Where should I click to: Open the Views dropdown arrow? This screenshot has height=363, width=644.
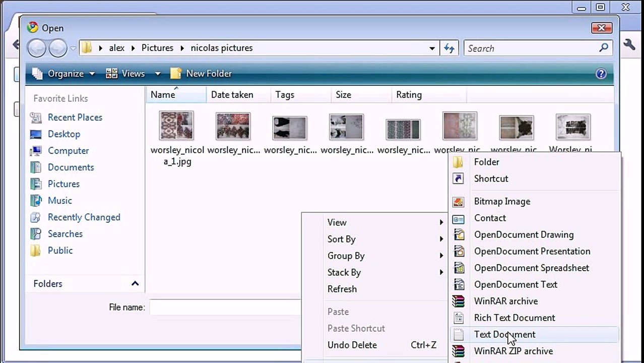[157, 74]
